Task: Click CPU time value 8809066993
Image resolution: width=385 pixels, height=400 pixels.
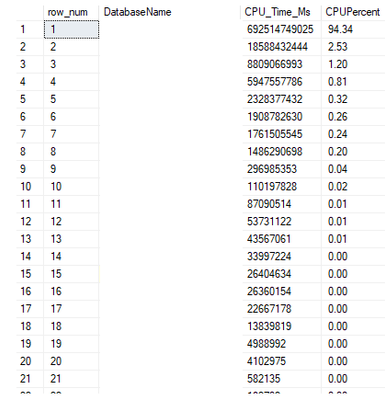Action: click(275, 64)
